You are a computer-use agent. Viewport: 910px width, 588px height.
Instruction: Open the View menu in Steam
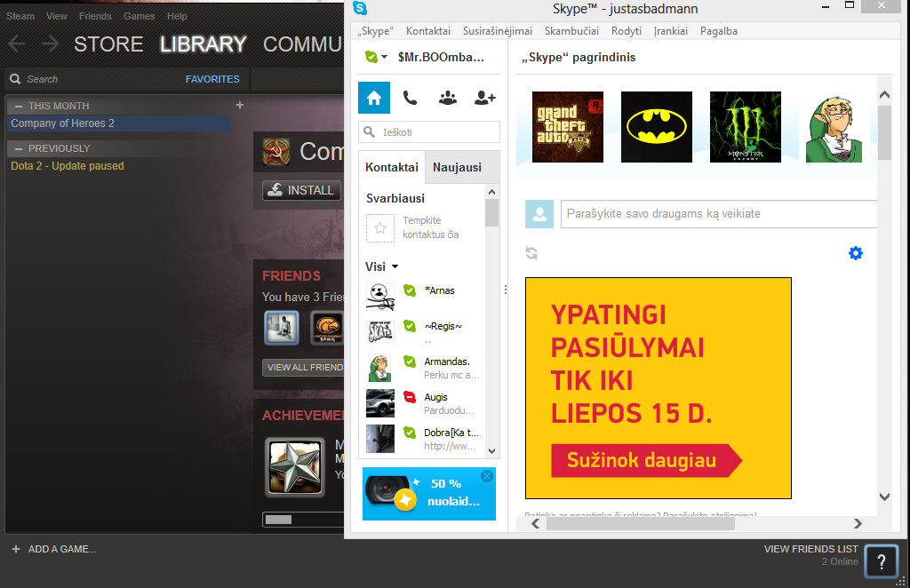tap(57, 16)
